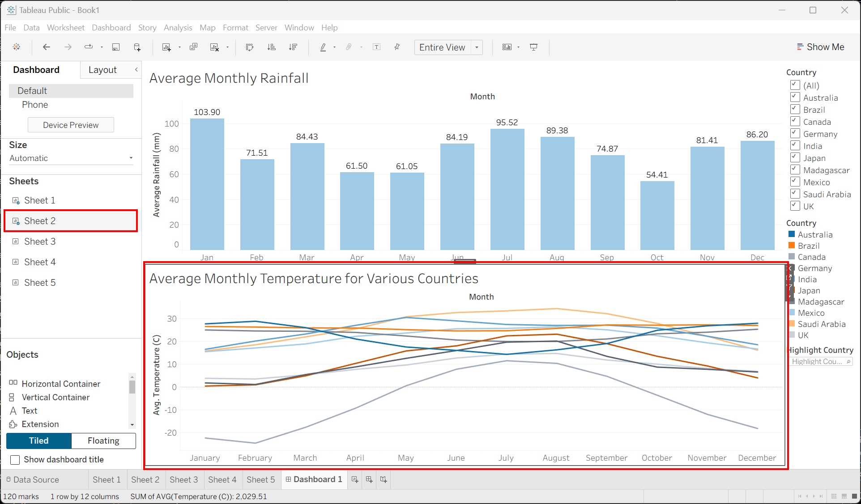This screenshot has height=504, width=861.
Task: Duplicate the sheet using the toolbar icon
Action: click(x=193, y=47)
